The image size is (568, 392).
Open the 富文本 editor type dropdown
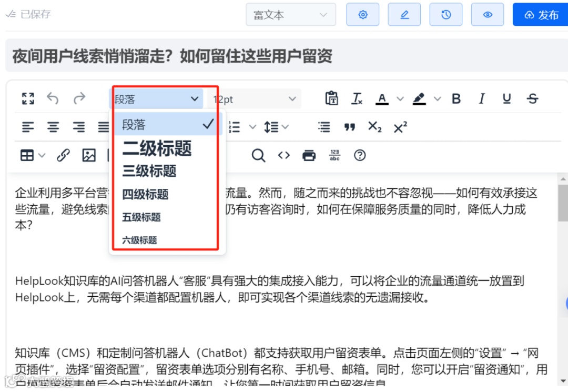pyautogui.click(x=291, y=15)
